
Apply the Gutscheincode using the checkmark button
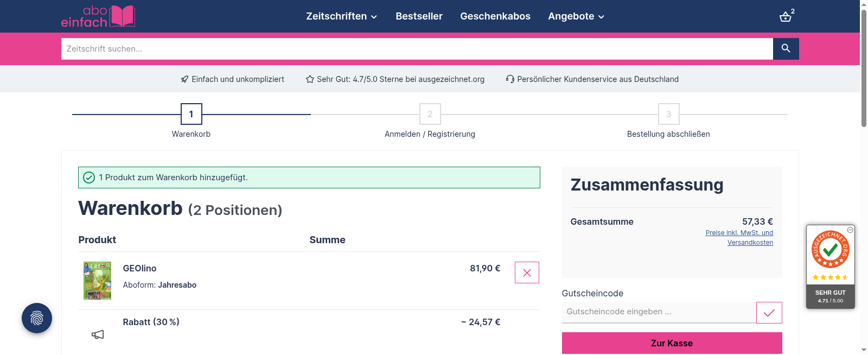pos(769,313)
